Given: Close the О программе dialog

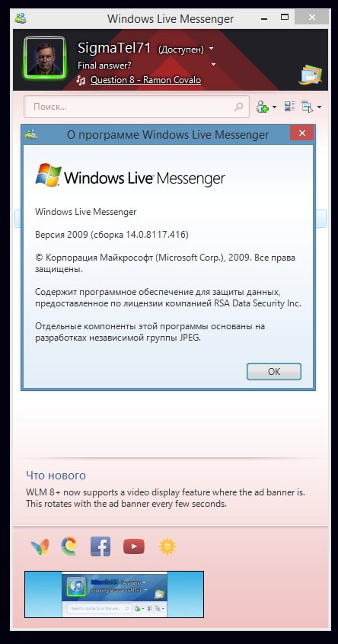Looking at the screenshot, I should [302, 133].
